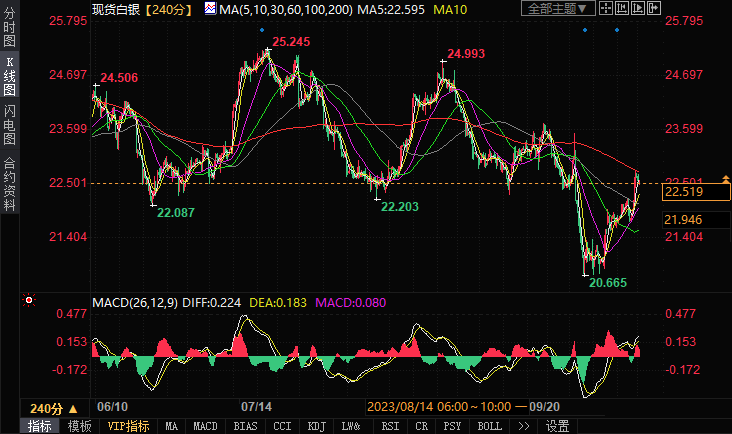The height and width of the screenshot is (434, 732).
Task: Open the 设置 settings button
Action: tap(557, 426)
